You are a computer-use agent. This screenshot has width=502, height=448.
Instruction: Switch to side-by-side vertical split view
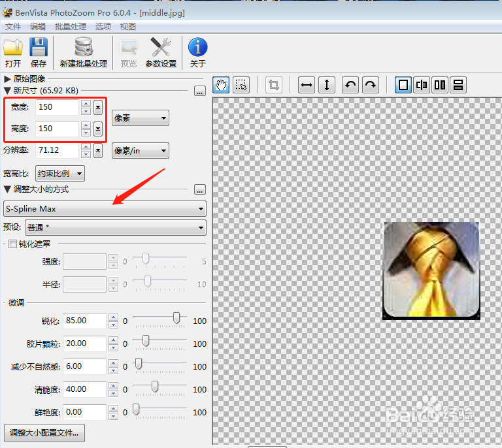pos(440,85)
